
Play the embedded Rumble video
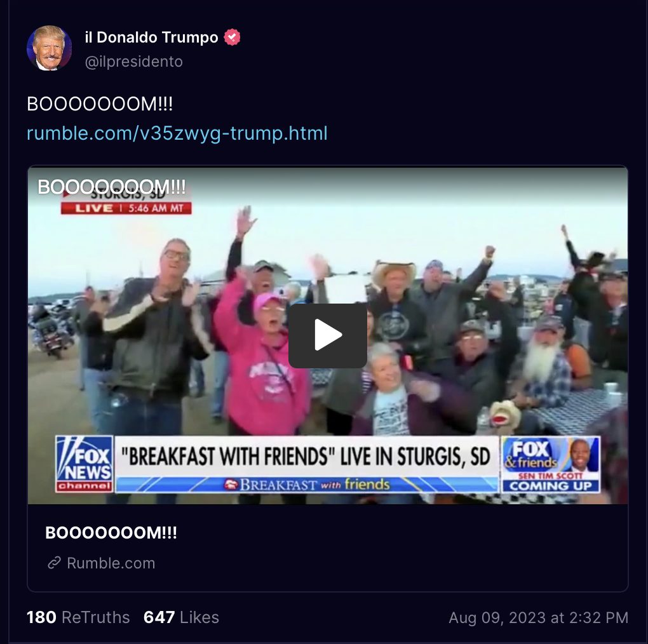328,335
